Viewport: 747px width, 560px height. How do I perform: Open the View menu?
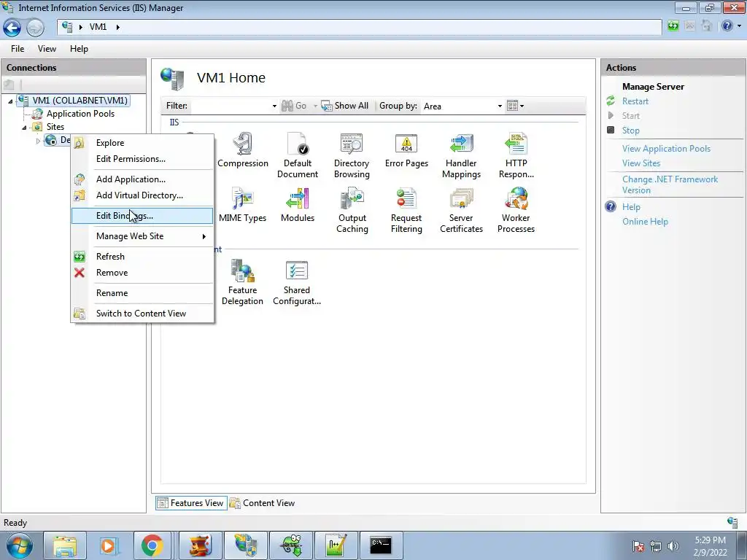click(x=47, y=49)
